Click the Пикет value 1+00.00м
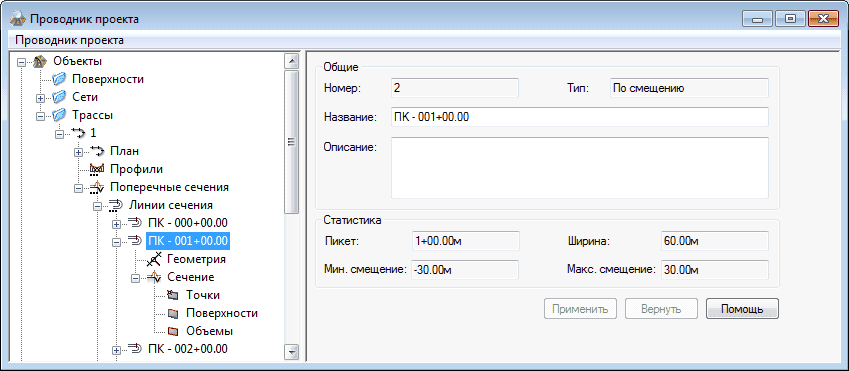849x371 pixels. (466, 241)
